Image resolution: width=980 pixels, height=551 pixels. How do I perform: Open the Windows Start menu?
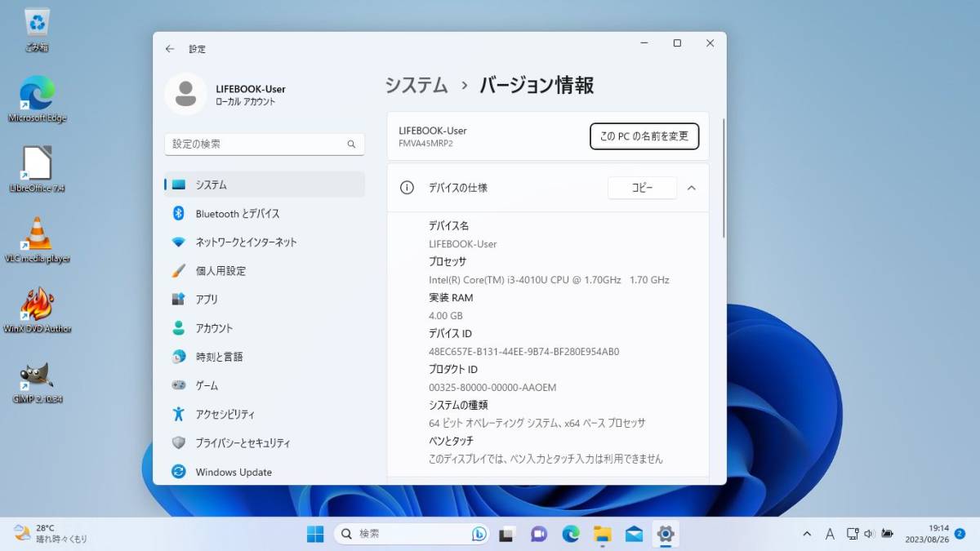pos(315,534)
